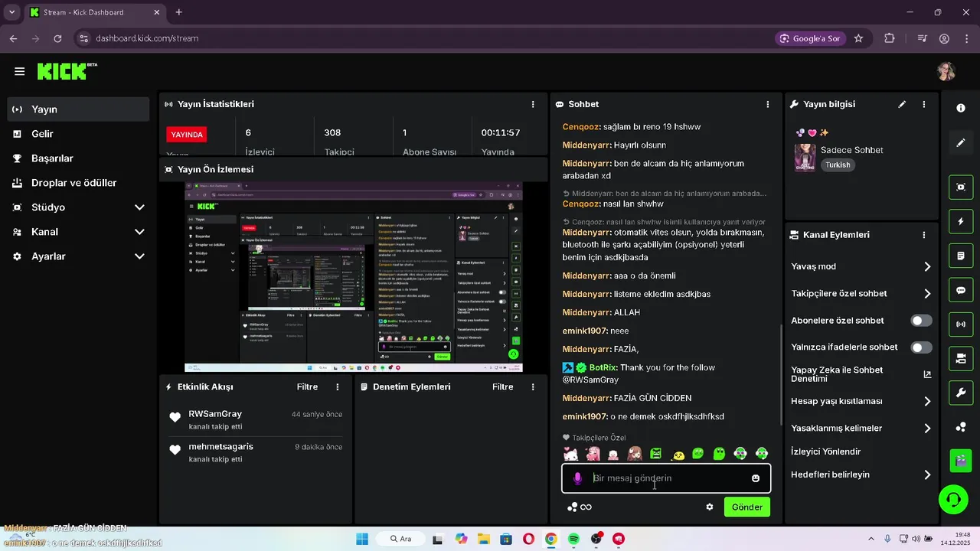Click the chat scrollbar
The width and height of the screenshot is (980, 551).
780,375
